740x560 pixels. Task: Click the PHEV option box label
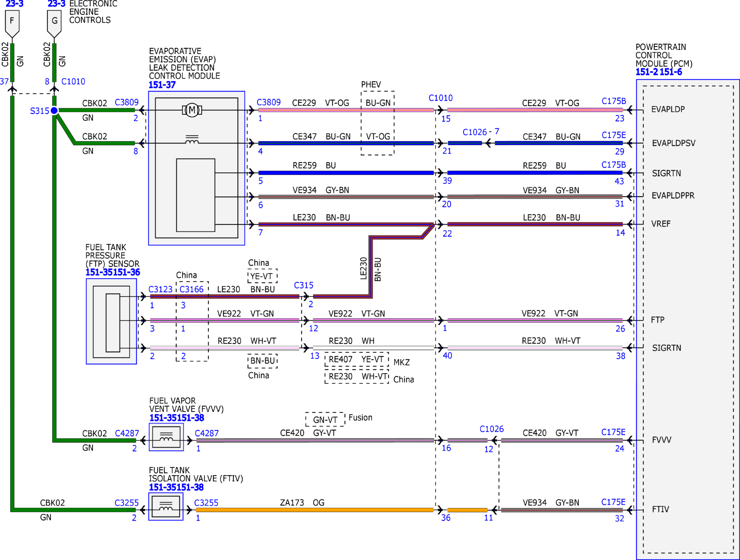coord(371,84)
